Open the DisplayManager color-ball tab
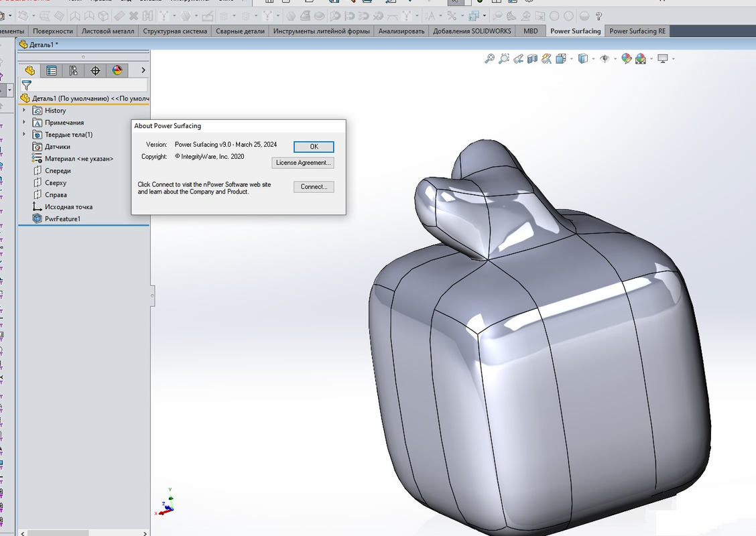The image size is (756, 536). tap(117, 71)
